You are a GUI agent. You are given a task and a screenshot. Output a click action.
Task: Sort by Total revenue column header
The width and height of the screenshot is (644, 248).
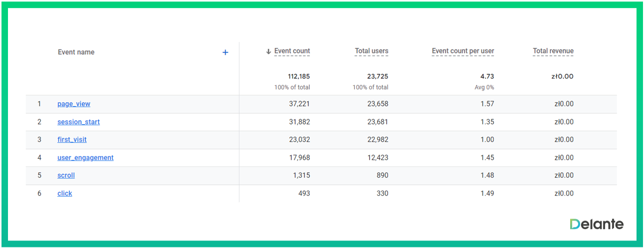point(553,51)
